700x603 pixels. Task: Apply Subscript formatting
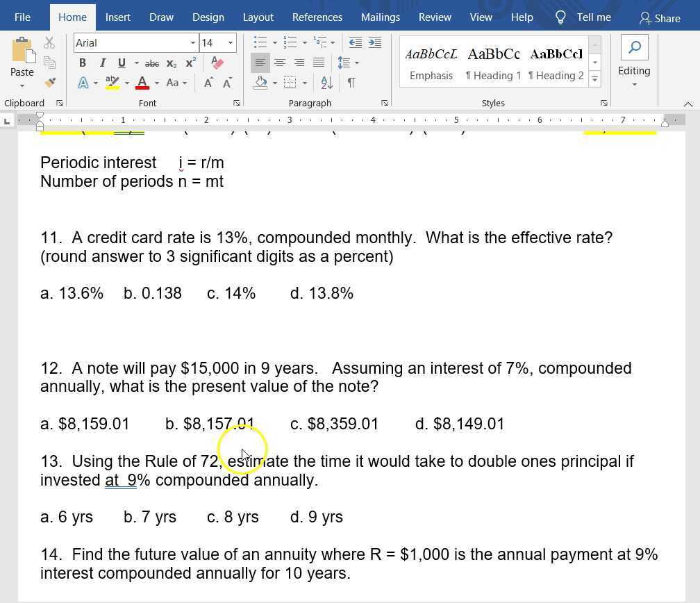click(172, 63)
